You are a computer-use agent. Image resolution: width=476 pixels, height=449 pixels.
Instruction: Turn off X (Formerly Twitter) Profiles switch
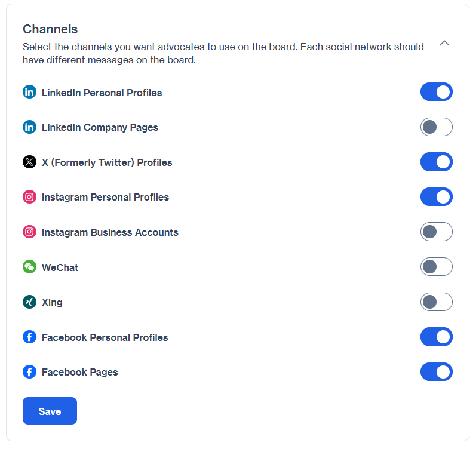click(x=436, y=162)
